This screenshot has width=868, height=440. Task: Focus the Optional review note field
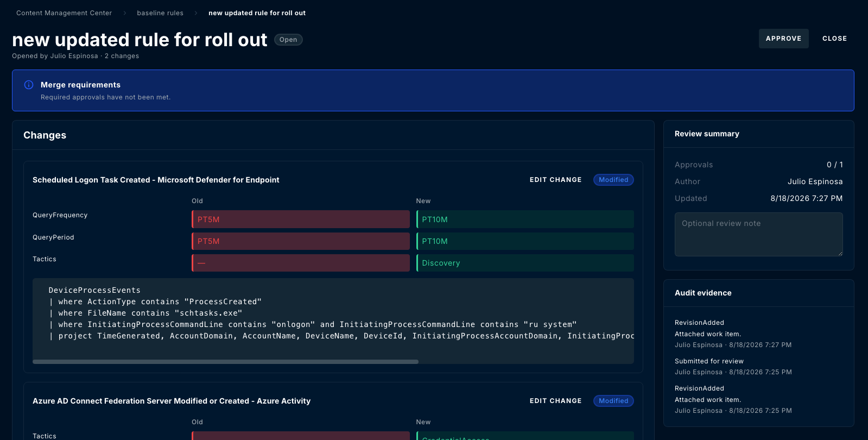758,234
